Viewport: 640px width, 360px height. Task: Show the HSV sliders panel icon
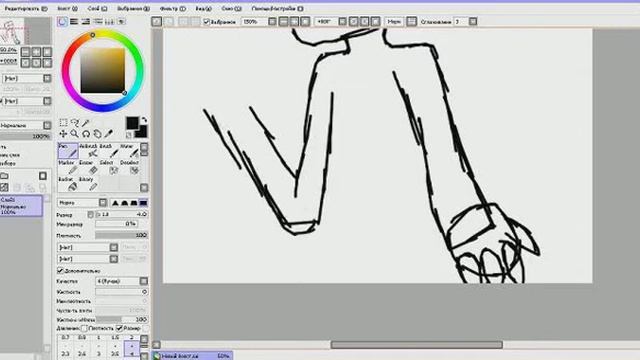pyautogui.click(x=86, y=22)
